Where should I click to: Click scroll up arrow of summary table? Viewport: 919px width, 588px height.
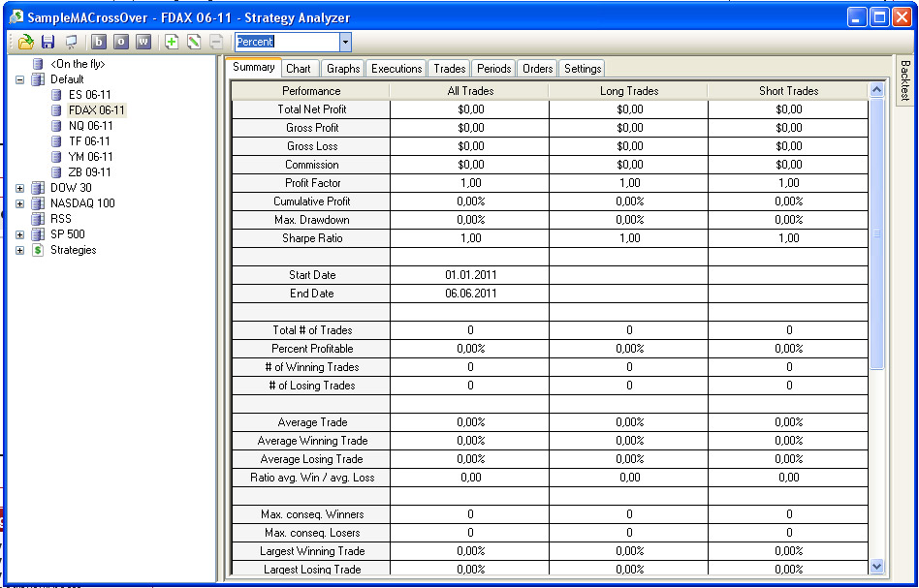tap(876, 90)
